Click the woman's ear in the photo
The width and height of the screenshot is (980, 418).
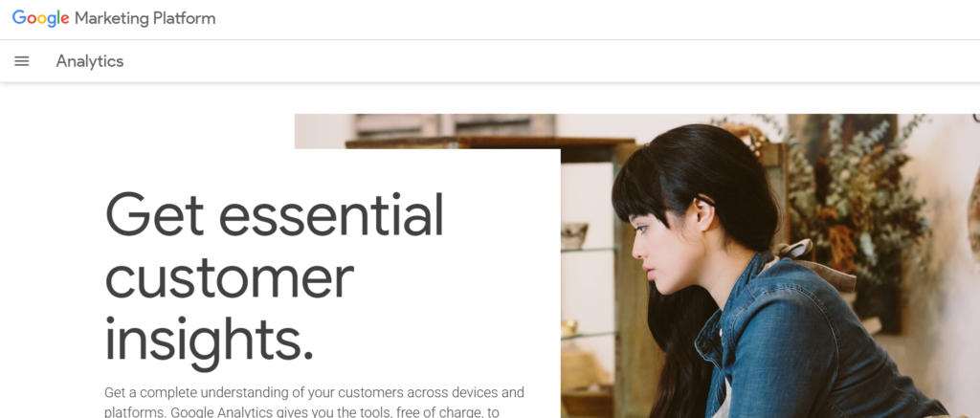pyautogui.click(x=704, y=215)
